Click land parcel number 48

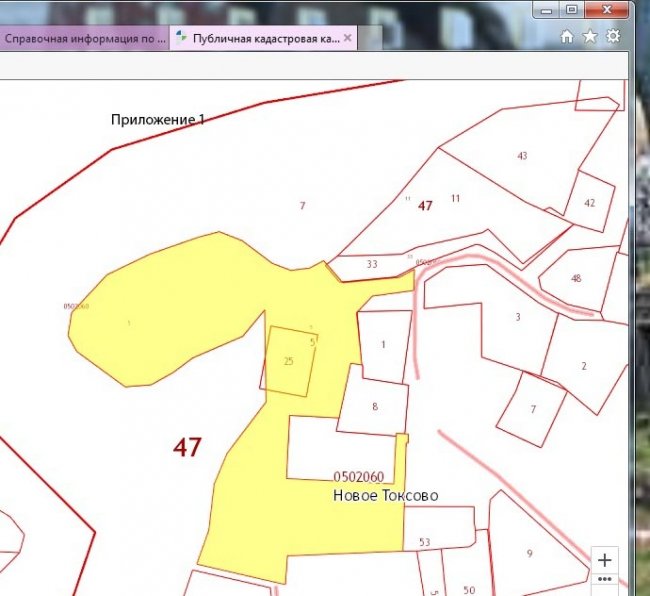tap(576, 278)
